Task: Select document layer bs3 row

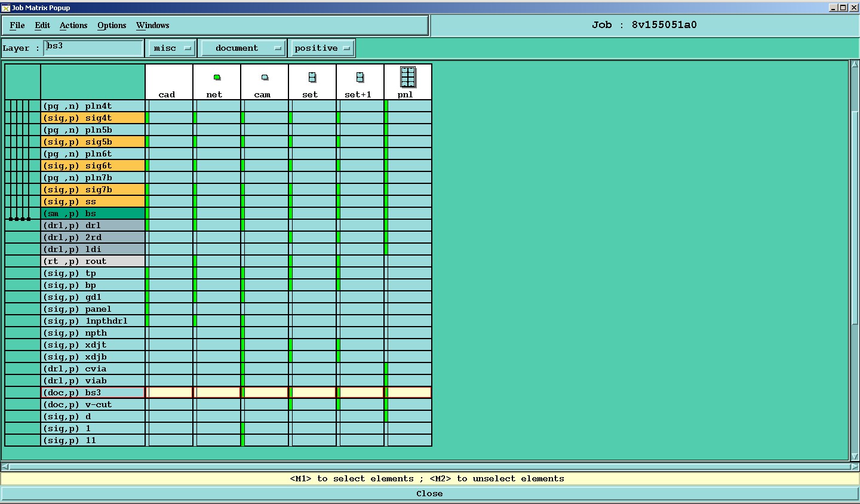Action: (x=93, y=392)
